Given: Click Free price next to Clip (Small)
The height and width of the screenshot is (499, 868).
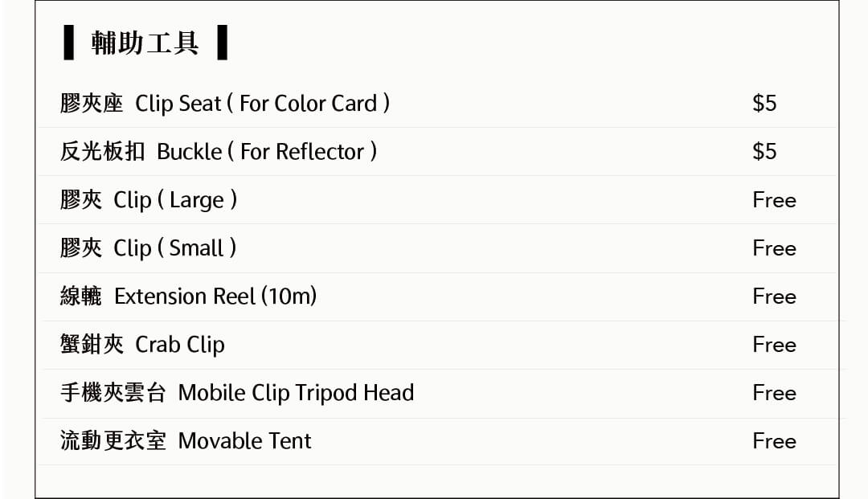Looking at the screenshot, I should click(x=775, y=247).
